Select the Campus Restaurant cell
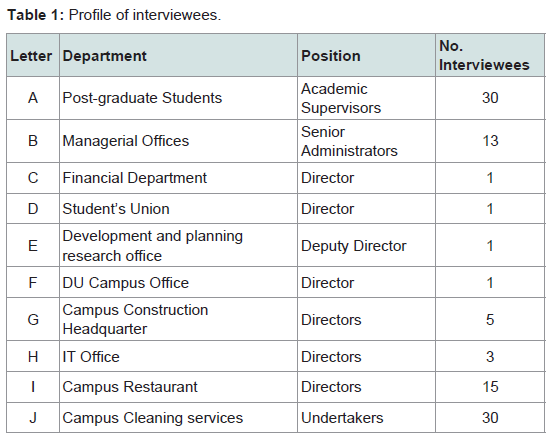 [x=178, y=387]
